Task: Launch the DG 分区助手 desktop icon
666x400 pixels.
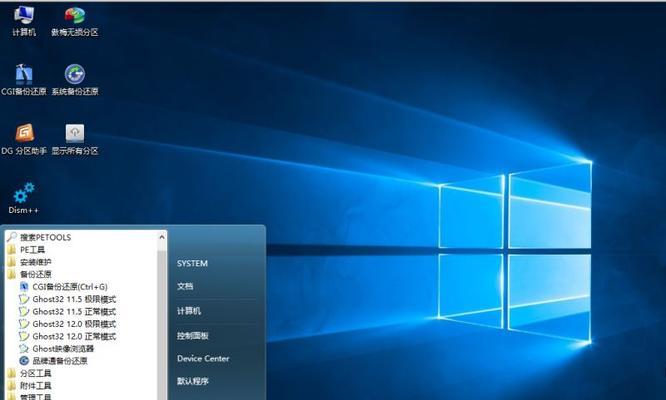Action: click(x=24, y=139)
